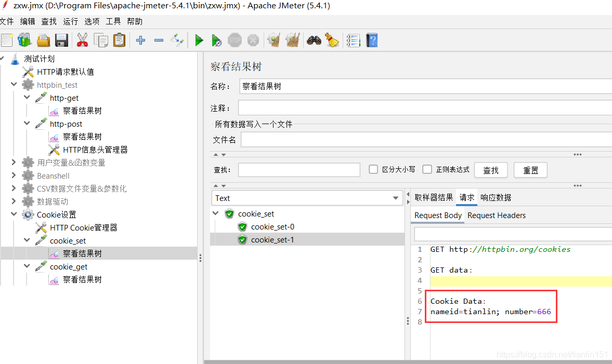This screenshot has height=364, width=612.
Task: Switch to the Request Headers tab
Action: coord(497,215)
